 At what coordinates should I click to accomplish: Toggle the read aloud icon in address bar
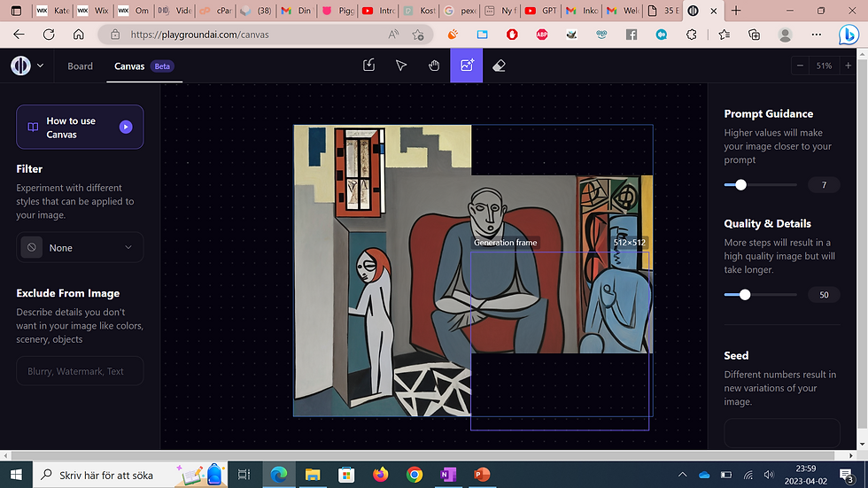click(393, 35)
